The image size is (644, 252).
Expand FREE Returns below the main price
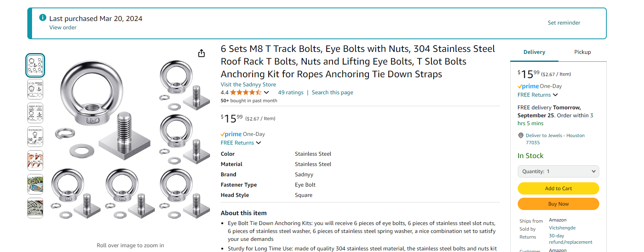point(241,143)
